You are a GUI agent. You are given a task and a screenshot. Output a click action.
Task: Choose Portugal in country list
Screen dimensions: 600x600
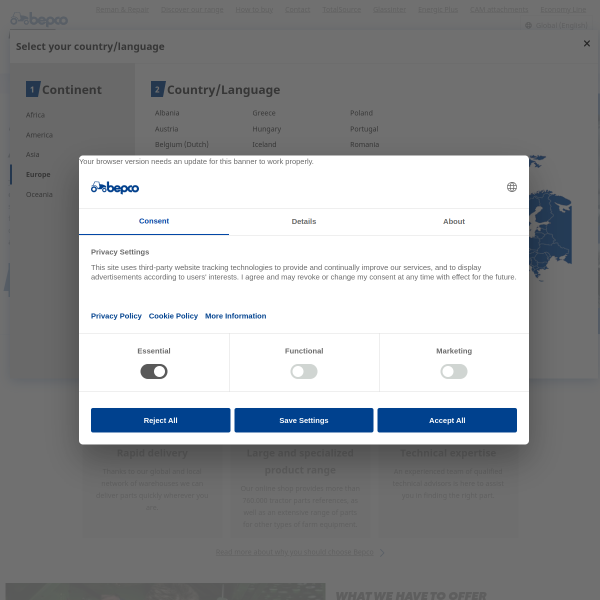click(364, 129)
